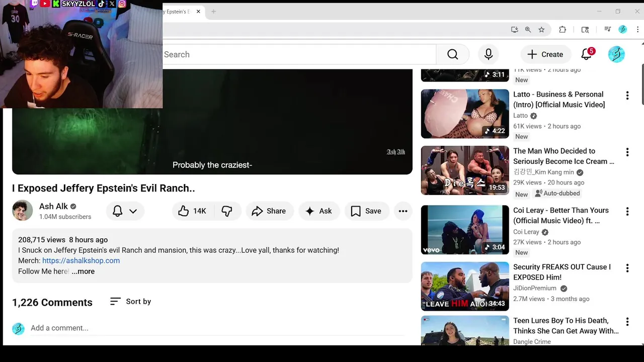Open the Ash Alk channel name link
This screenshot has height=362, width=644.
(x=53, y=206)
